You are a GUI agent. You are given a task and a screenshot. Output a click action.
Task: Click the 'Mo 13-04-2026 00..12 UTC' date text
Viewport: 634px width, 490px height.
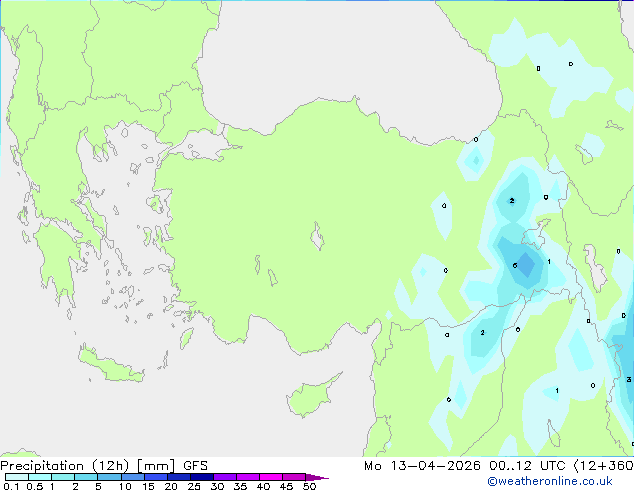(x=464, y=466)
